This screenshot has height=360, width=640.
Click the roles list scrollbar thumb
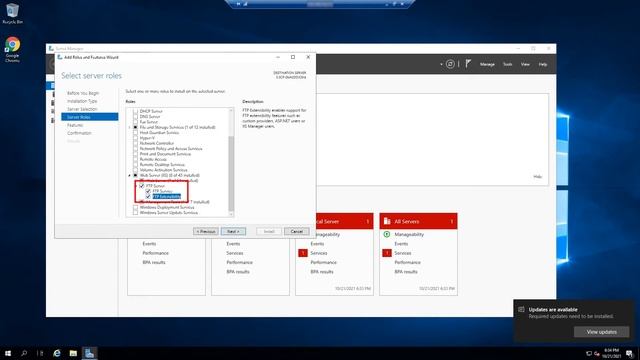tap(231, 173)
